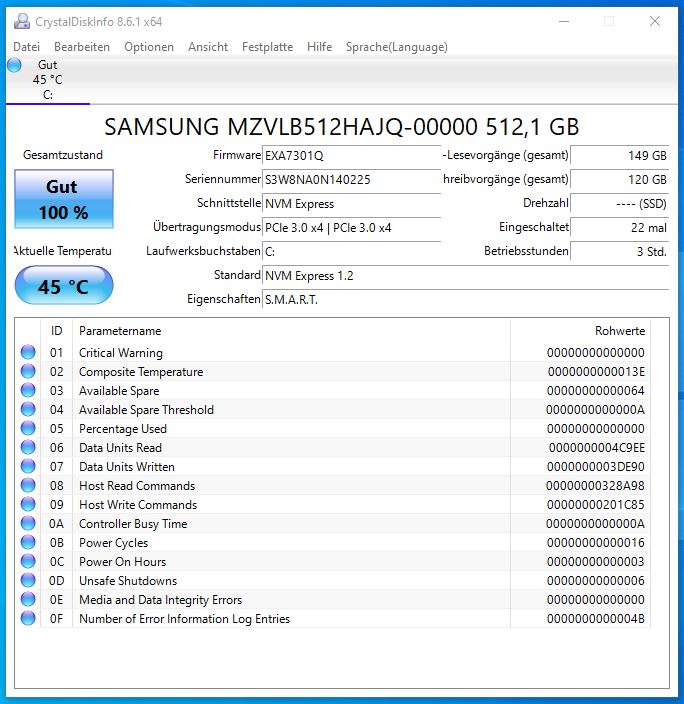The image size is (684, 704).
Task: Click the status orb for Power On Hours
Action: pos(28,561)
